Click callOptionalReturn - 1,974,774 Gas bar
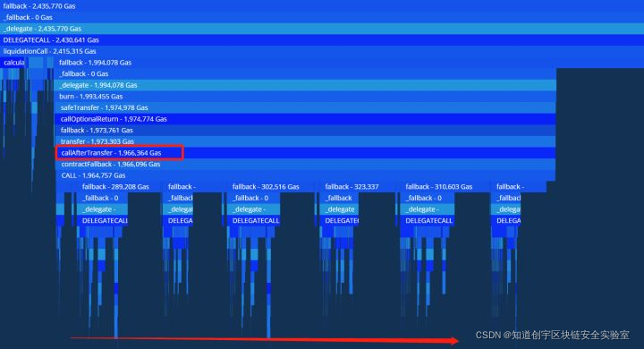Viewport: 644px width, 349px height. pos(305,119)
